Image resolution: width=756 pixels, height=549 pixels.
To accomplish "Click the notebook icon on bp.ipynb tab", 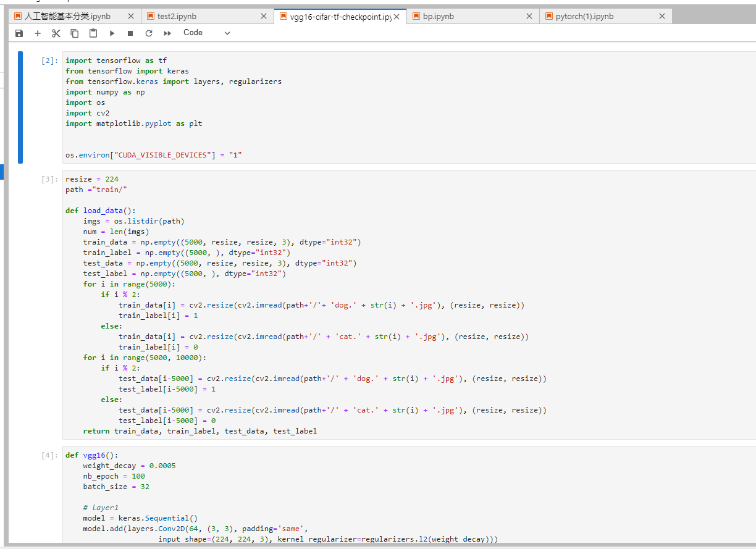I will [x=416, y=17].
